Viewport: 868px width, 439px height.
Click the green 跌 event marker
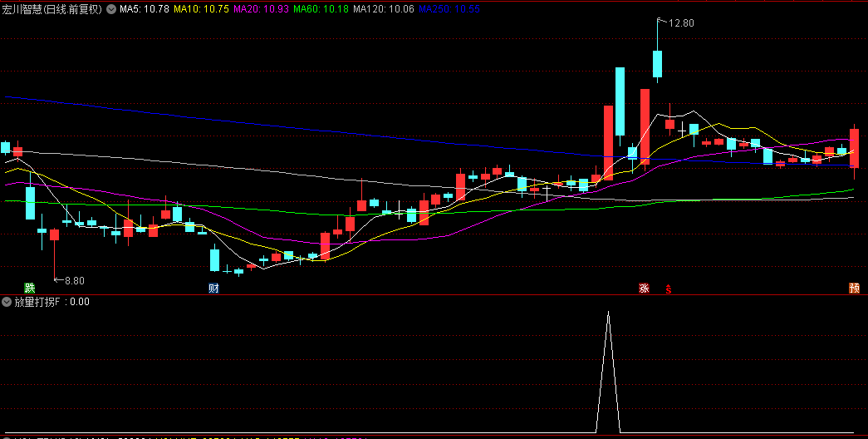pos(29,289)
